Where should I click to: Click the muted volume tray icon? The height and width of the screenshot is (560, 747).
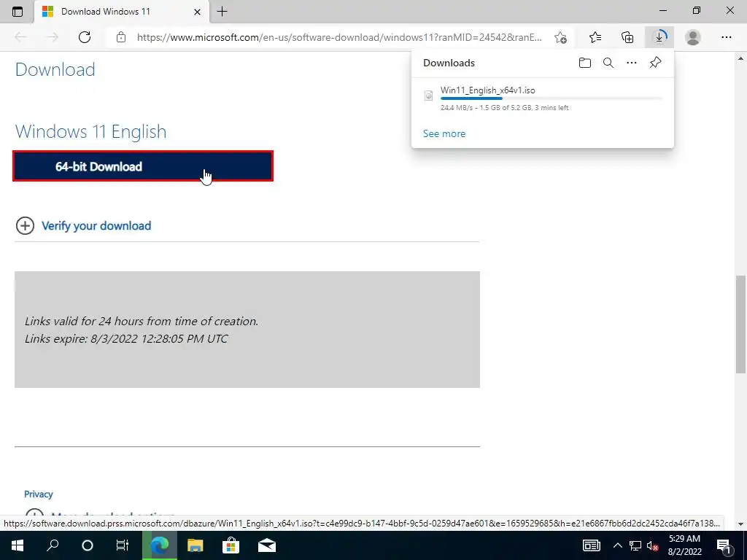[x=652, y=545]
